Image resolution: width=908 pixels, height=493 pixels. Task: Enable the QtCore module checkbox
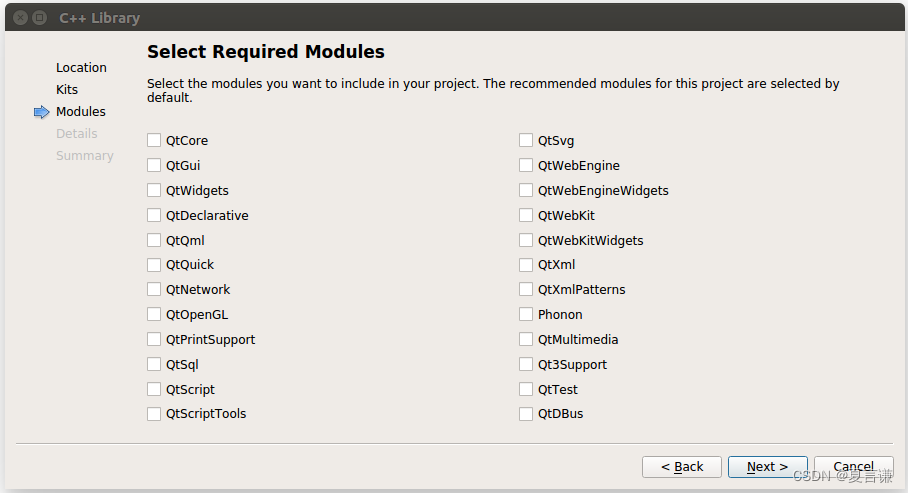(154, 140)
